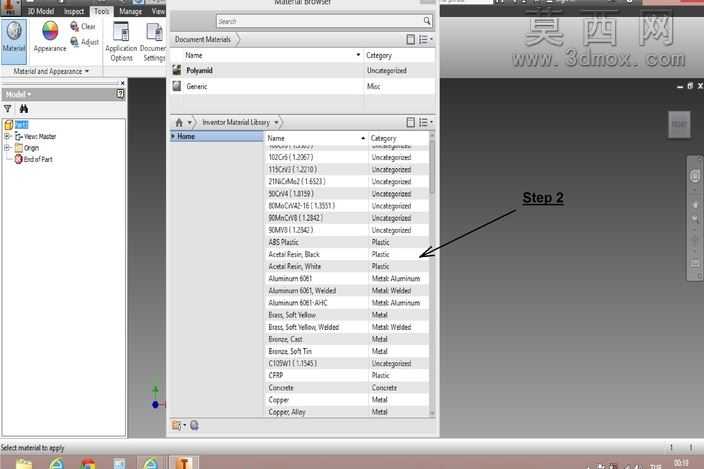Select Bronze, Soft Tin material
The image size is (704, 469).
347,351
